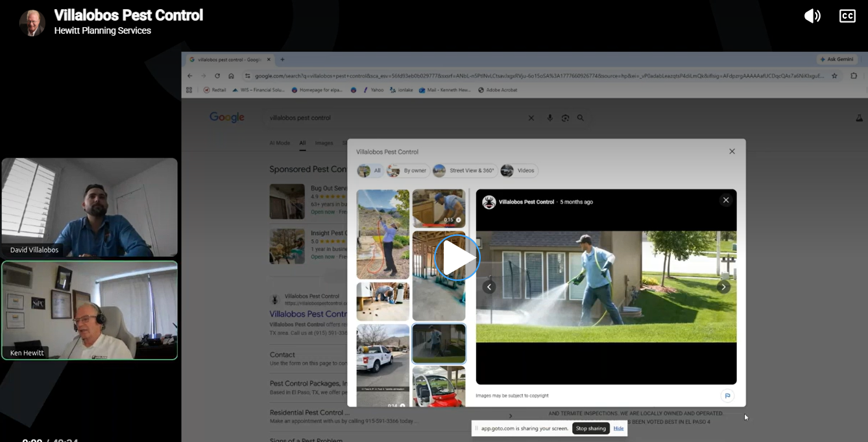Open the Villalobos Pest Control spider logo in viewer
The height and width of the screenshot is (442, 868).
coord(489,202)
